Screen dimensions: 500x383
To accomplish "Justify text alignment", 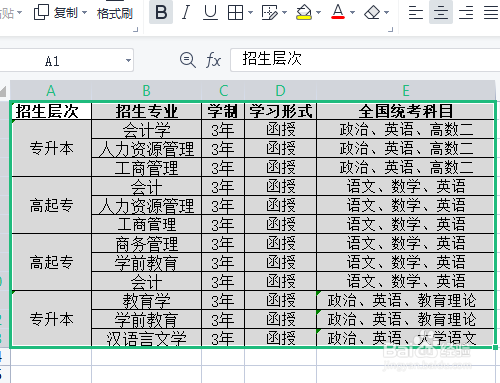I will pyautogui.click(x=491, y=13).
